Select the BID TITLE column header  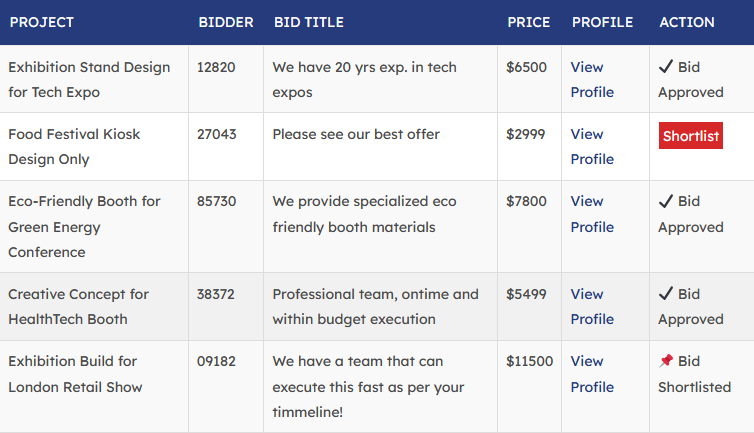tap(309, 22)
